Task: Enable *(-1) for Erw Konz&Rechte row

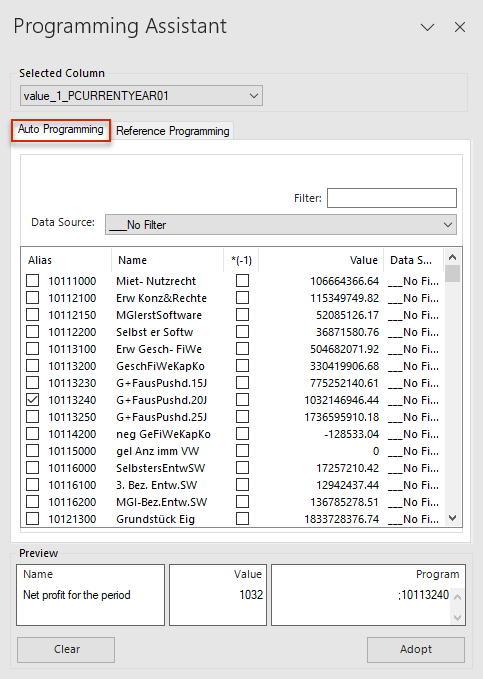Action: [242, 298]
